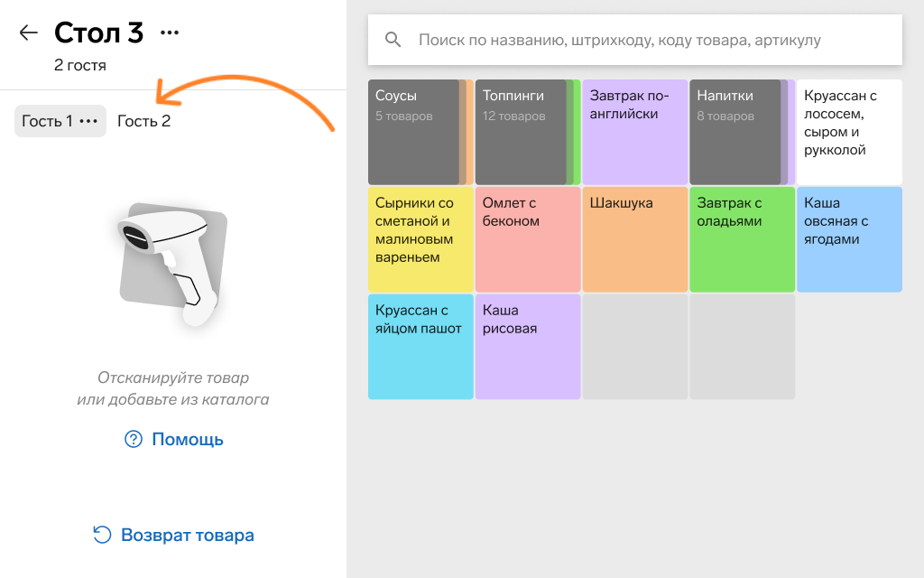Add Омлет с беконом to the order
Viewport: 924px width, 578px height.
tap(527, 239)
